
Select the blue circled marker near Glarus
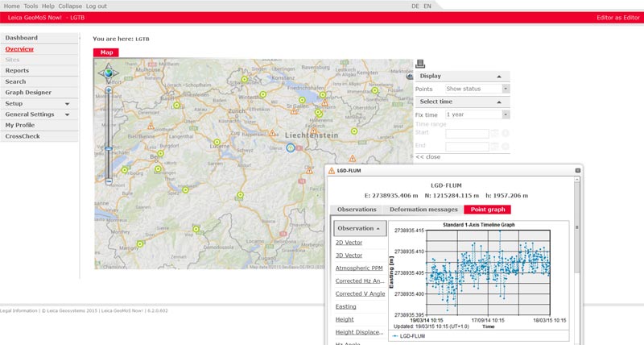click(x=291, y=148)
